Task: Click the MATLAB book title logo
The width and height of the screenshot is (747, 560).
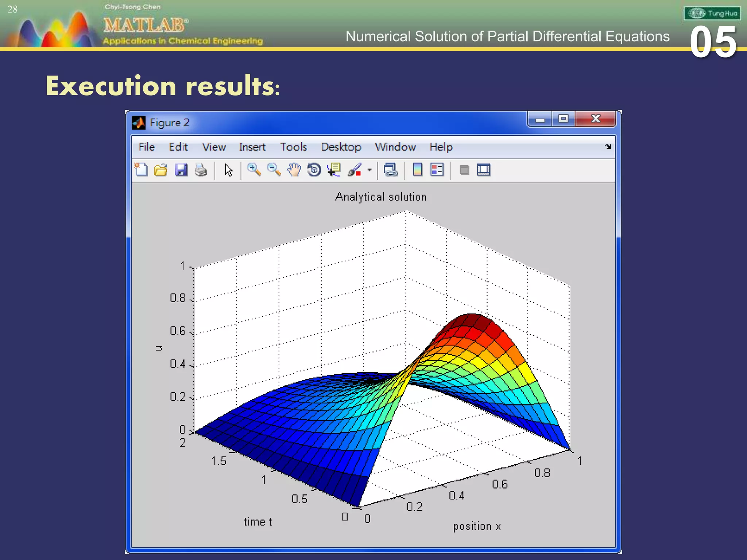Action: 146,25
